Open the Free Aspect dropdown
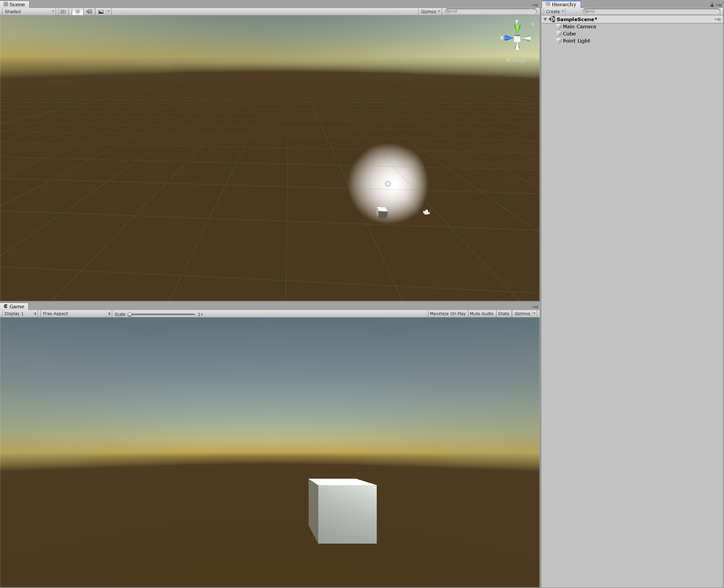This screenshot has width=724, height=588. 75,313
